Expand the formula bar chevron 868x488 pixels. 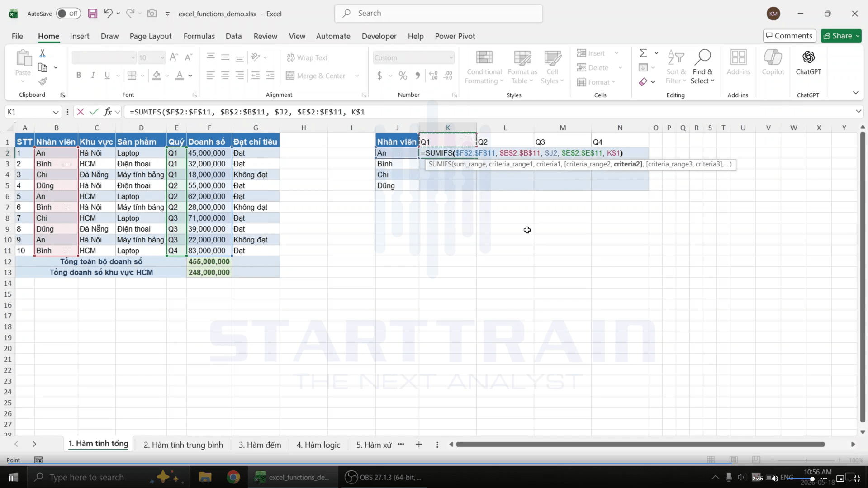(858, 111)
